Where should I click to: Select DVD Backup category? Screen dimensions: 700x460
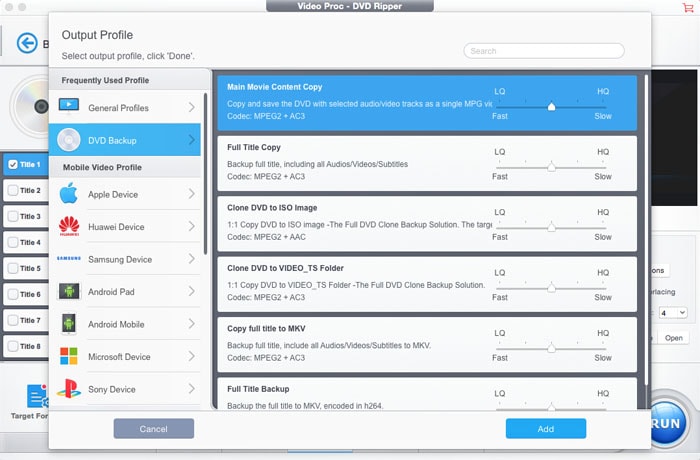(125, 140)
